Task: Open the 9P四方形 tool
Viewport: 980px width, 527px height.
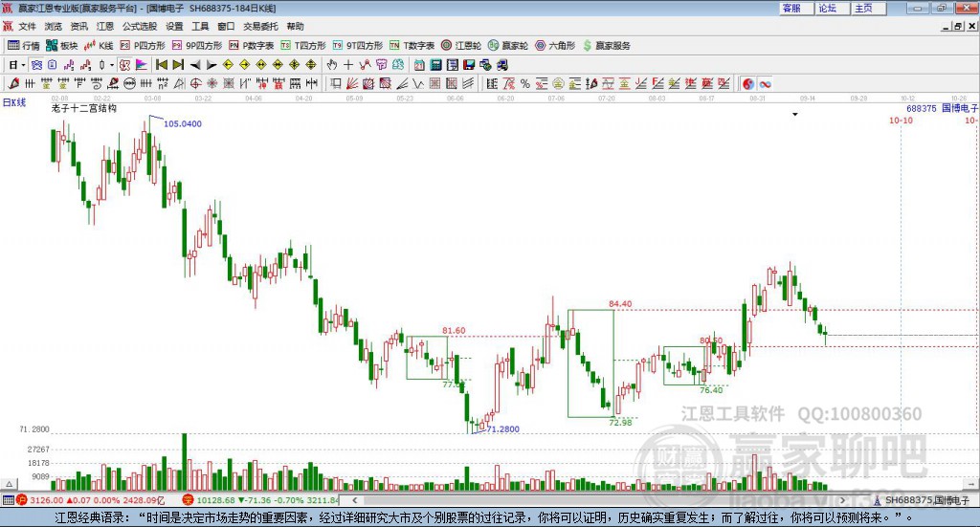Action: (x=197, y=46)
